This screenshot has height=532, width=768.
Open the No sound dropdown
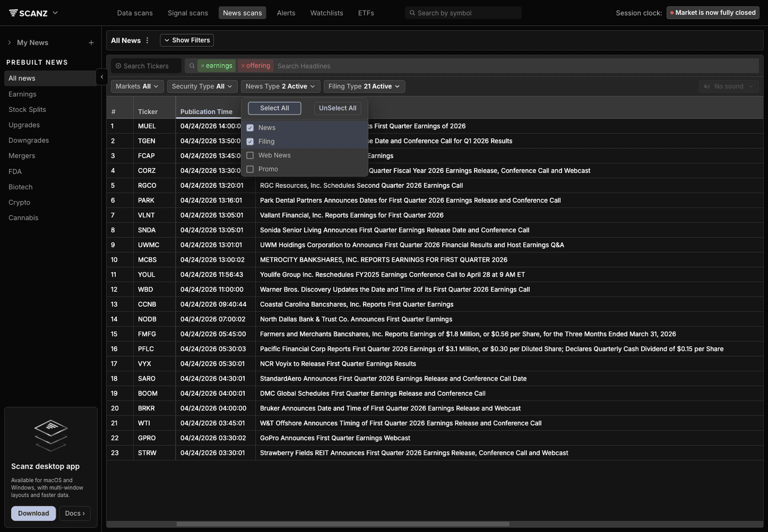click(729, 86)
